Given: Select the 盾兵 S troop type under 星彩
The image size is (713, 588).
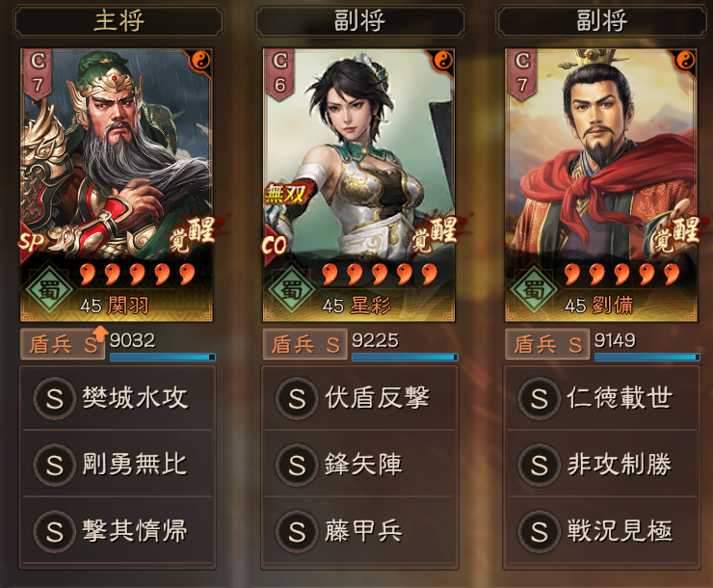Looking at the screenshot, I should pos(305,344).
